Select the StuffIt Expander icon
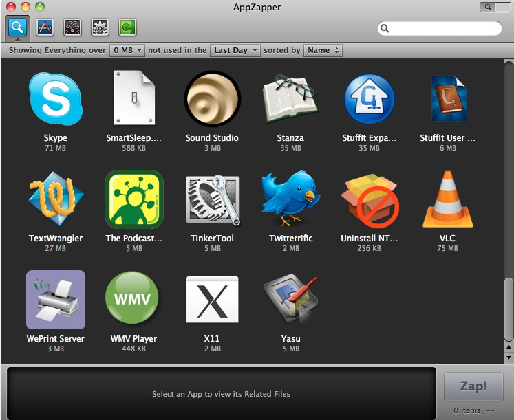Viewport: 514px width, 420px height. 369,99
